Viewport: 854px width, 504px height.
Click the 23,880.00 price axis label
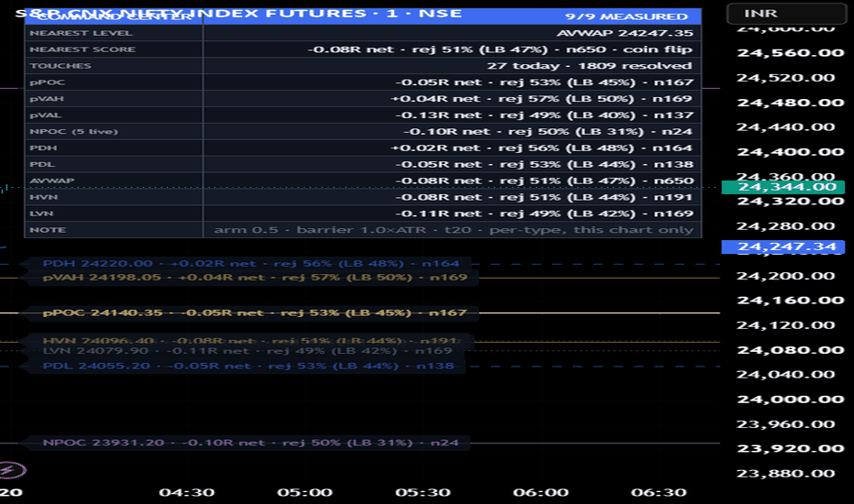[x=786, y=473]
